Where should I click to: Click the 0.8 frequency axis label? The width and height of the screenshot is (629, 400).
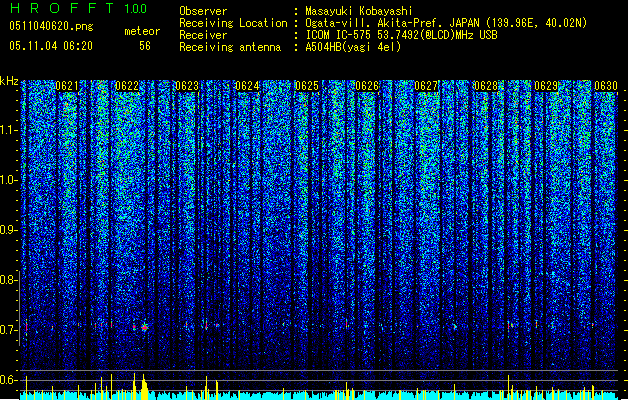pyautogui.click(x=8, y=280)
